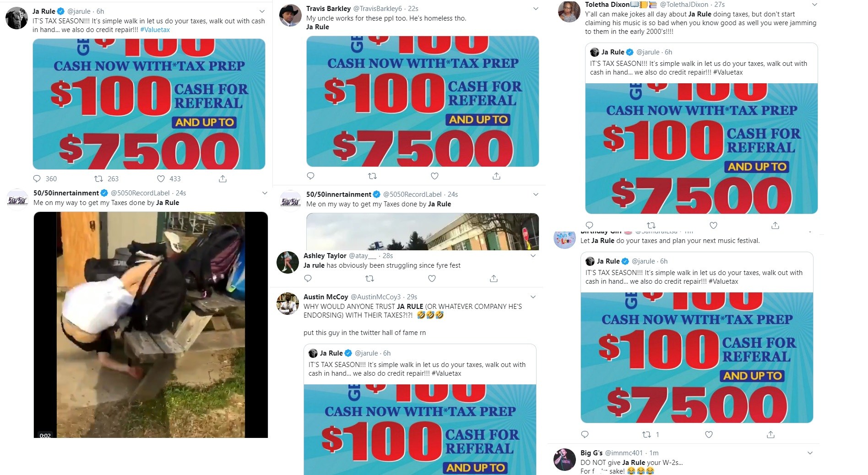Open Travis Barkley's profile name
This screenshot has height=475, width=868.
tap(328, 9)
